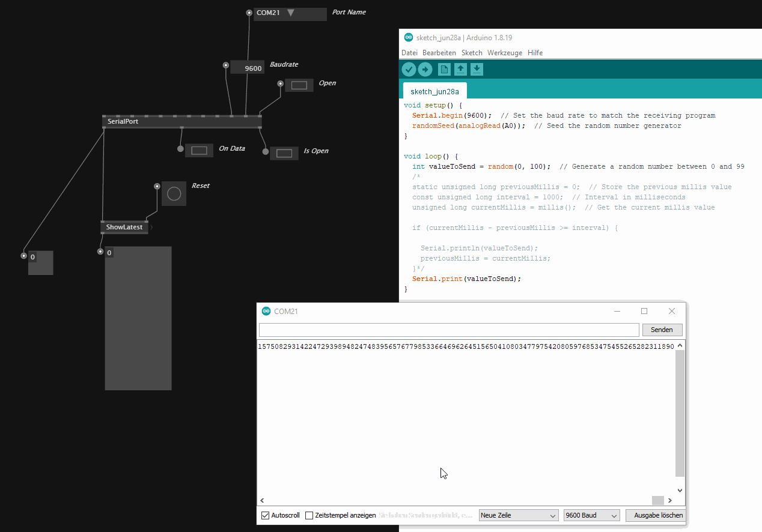The height and width of the screenshot is (532, 762).
Task: Toggle the Autoscroll checkbox
Action: 266,515
